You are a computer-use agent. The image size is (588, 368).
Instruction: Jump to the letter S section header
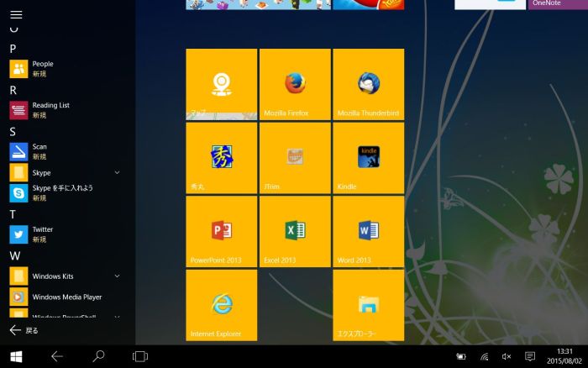coord(13,131)
